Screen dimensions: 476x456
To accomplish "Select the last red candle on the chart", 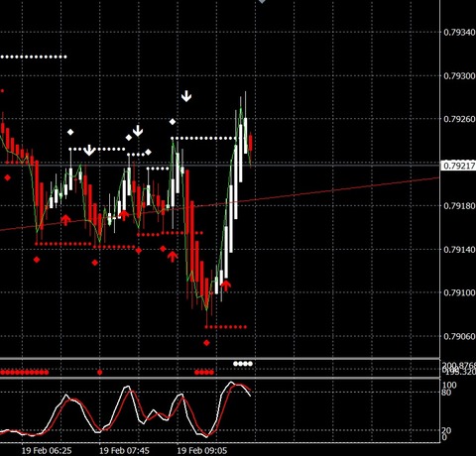I will (251, 143).
